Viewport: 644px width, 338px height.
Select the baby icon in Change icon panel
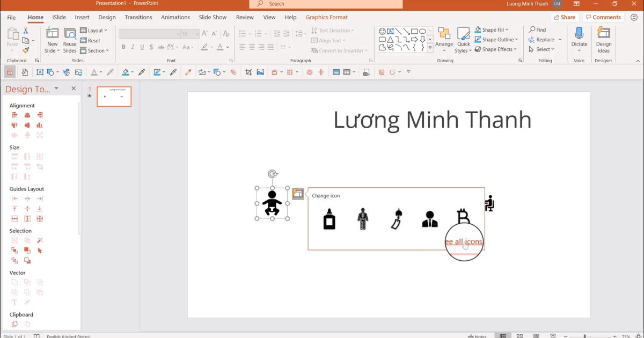[329, 219]
